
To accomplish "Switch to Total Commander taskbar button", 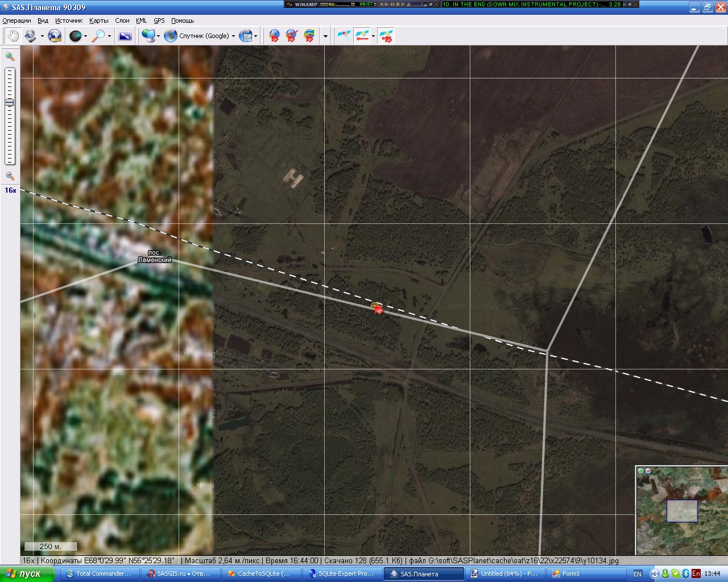I will click(98, 573).
